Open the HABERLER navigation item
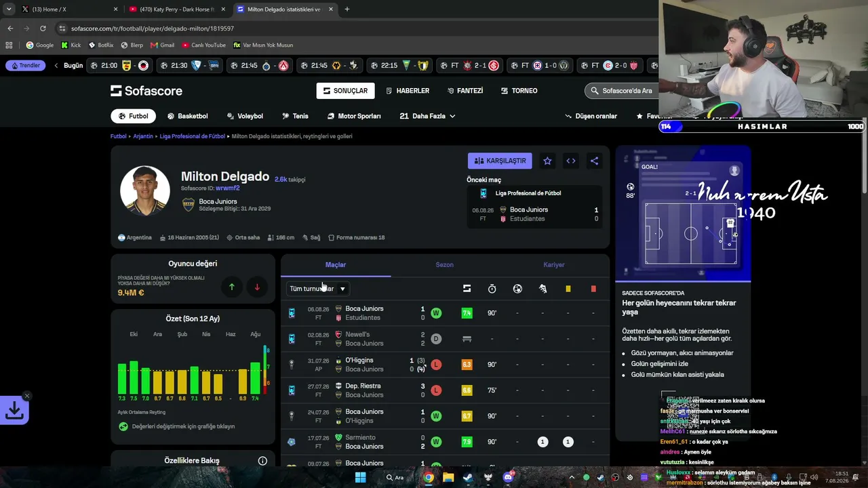The height and width of the screenshot is (488, 868). pyautogui.click(x=408, y=91)
